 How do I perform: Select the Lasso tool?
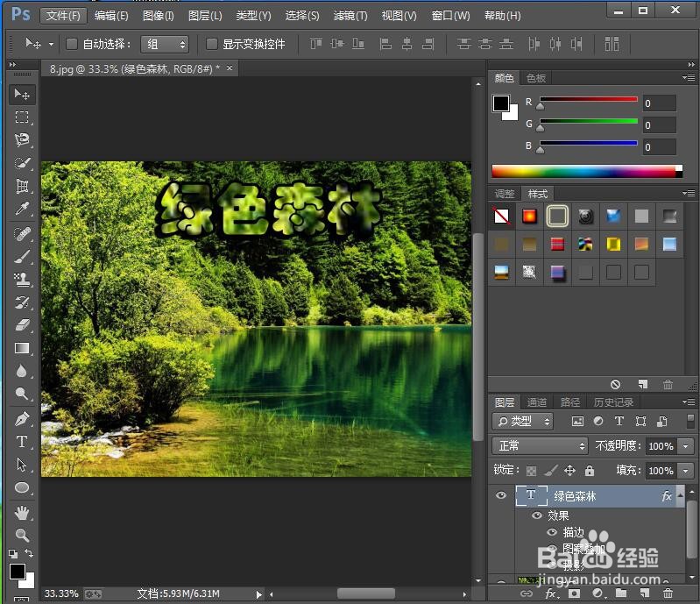click(21, 140)
